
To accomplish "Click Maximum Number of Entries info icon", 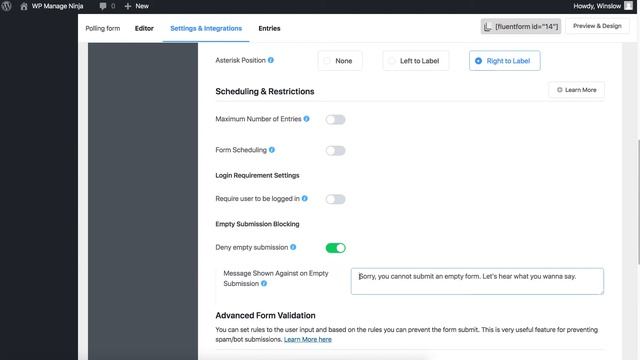I will point(307,119).
